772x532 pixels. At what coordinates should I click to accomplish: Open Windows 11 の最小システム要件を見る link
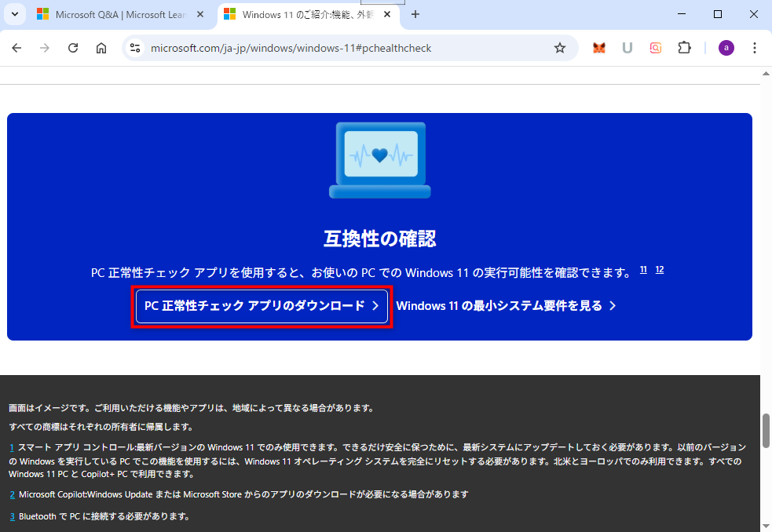pyautogui.click(x=506, y=306)
